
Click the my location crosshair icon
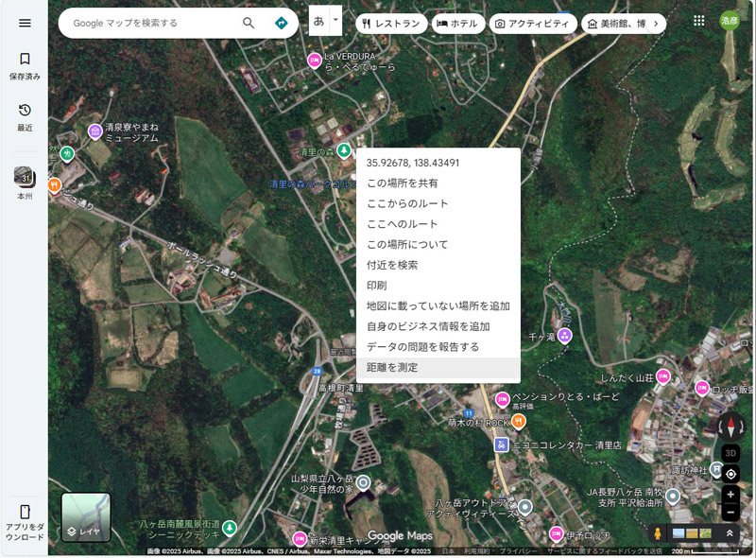tap(730, 472)
